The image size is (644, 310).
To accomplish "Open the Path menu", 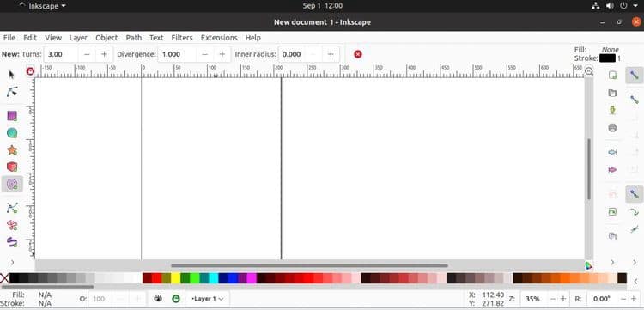I will (133, 38).
